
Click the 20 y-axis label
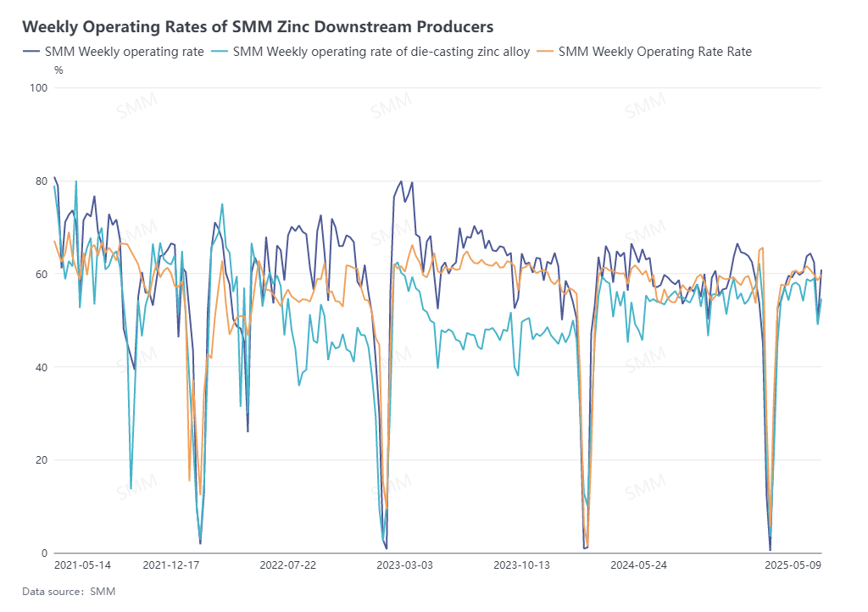(x=42, y=459)
